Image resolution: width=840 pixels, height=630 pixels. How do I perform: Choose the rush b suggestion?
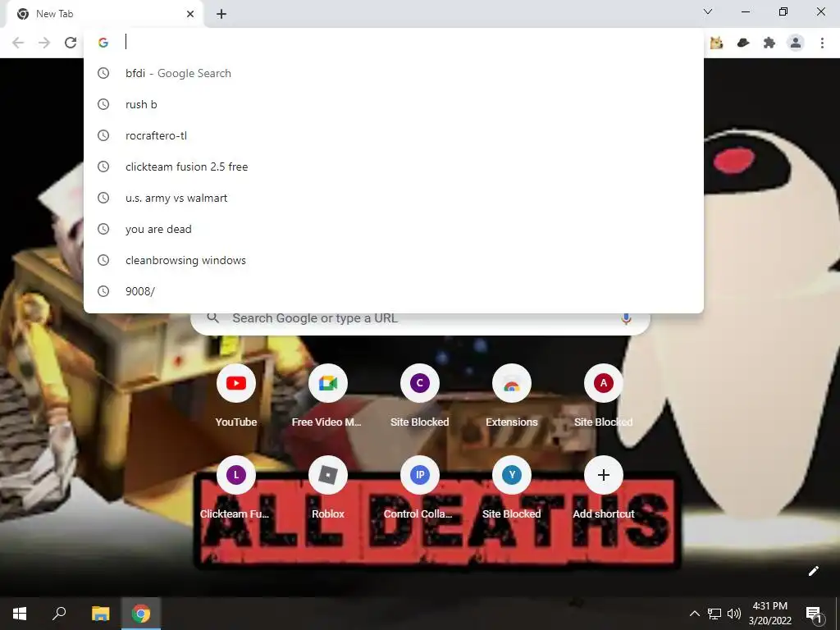(394, 104)
